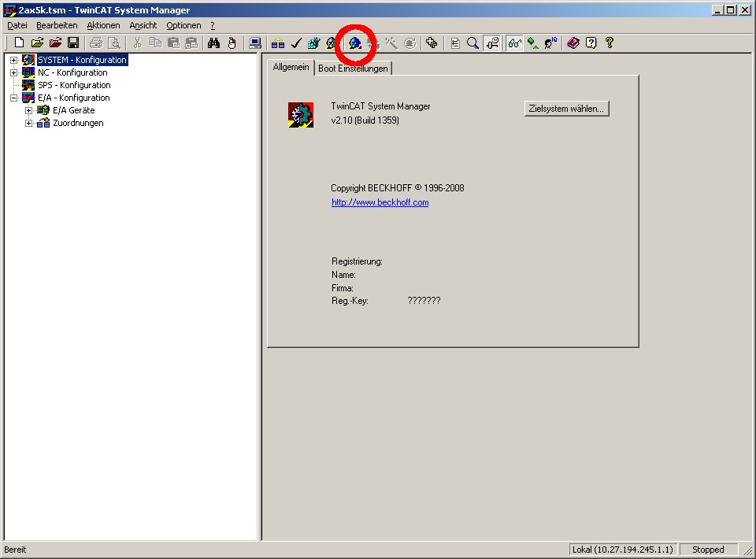Open the Aktionen menu
Image resolution: width=756 pixels, height=559 pixels.
[103, 25]
